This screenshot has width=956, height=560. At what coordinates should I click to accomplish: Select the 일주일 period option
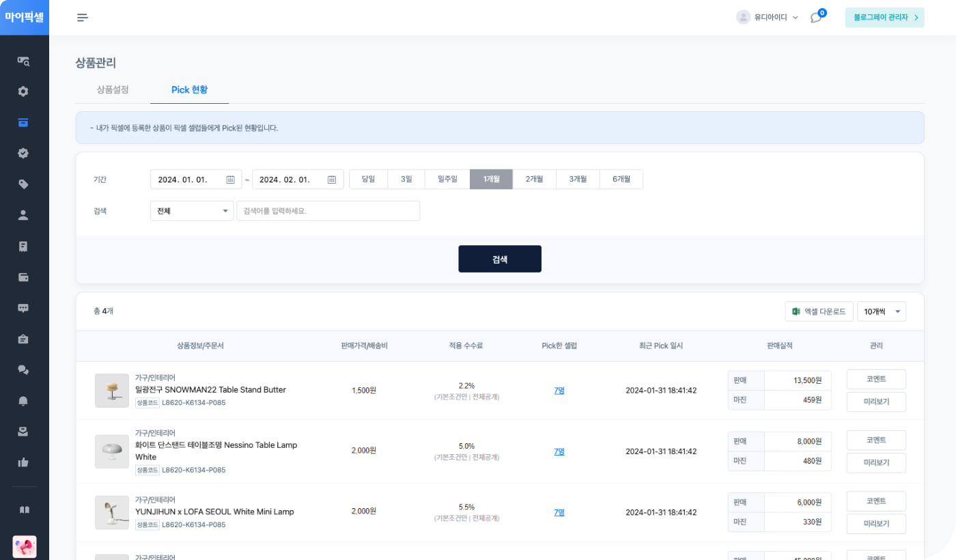[x=447, y=180]
